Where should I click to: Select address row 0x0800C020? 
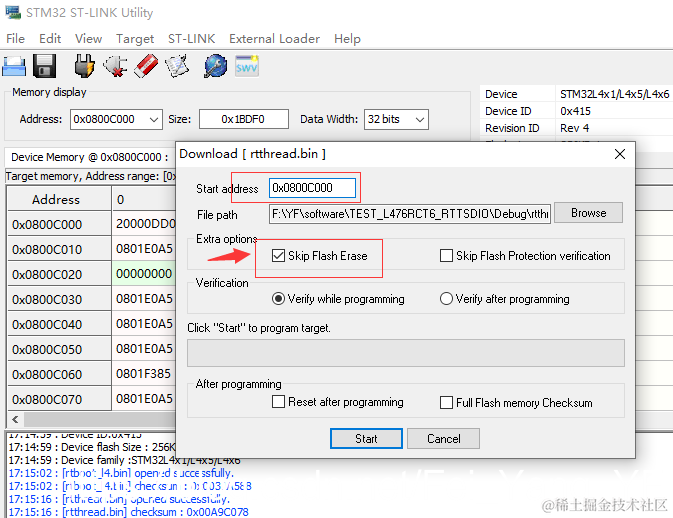point(59,274)
